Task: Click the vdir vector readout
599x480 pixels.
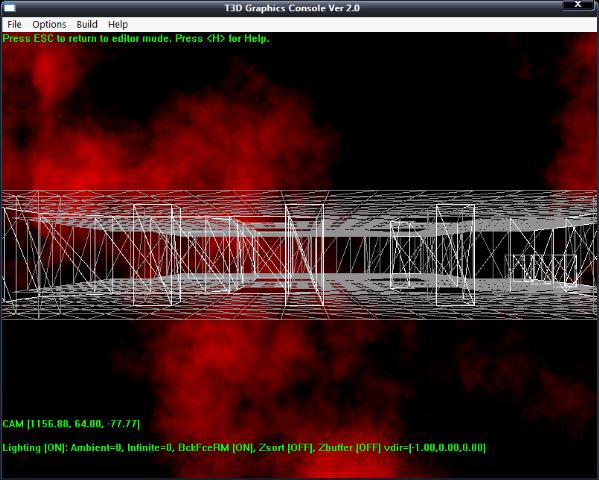Action: point(435,448)
